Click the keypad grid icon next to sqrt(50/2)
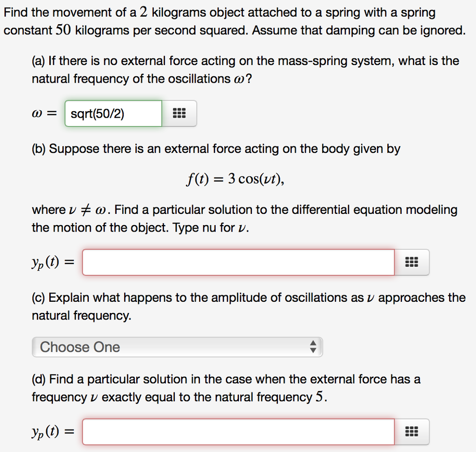This screenshot has height=452, width=476. coord(179,113)
